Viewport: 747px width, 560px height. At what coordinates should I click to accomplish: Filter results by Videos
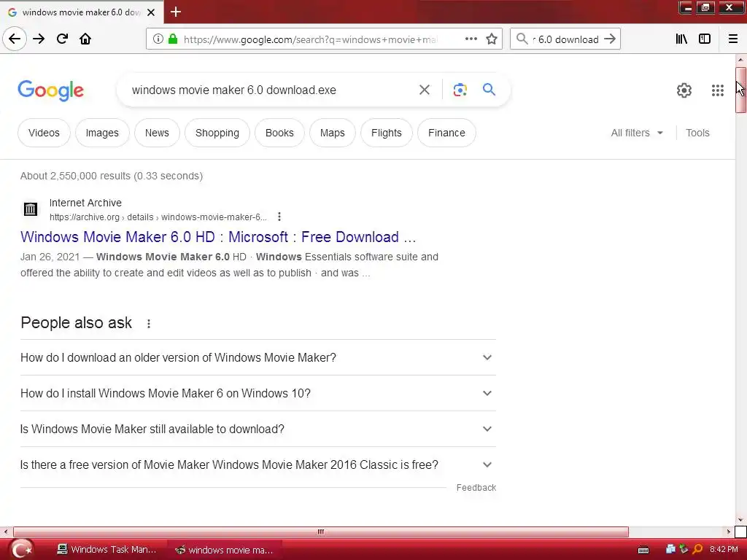pyautogui.click(x=44, y=133)
